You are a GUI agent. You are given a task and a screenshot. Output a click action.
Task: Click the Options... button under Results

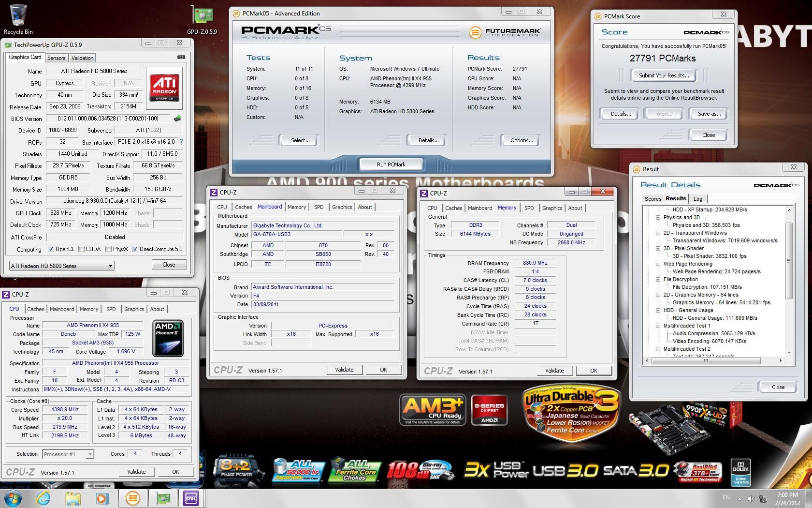(x=521, y=140)
